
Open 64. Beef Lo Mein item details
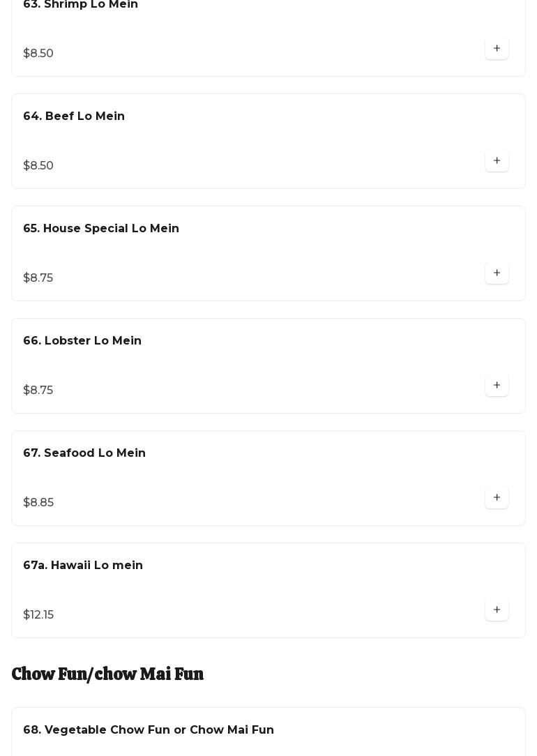pos(74,116)
